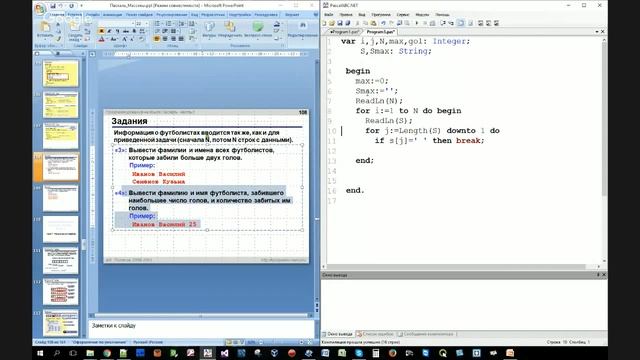Click the code editor vertical scrollbar
The width and height of the screenshot is (640, 360).
pyautogui.click(x=604, y=150)
